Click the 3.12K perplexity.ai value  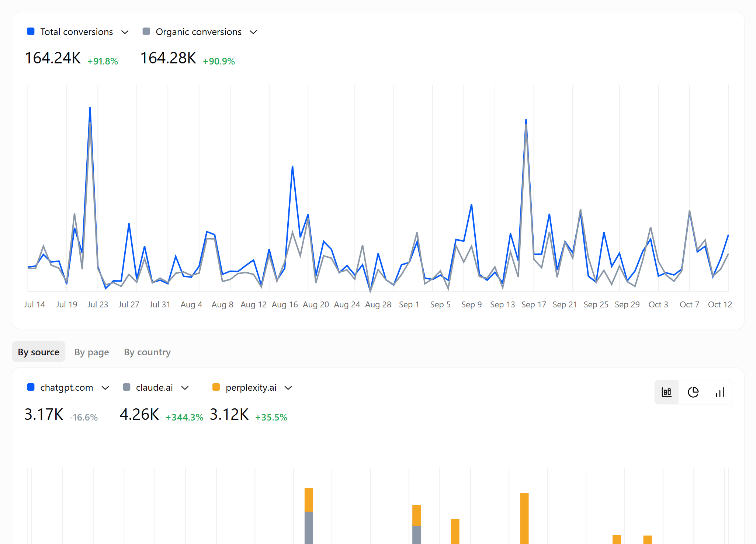229,414
